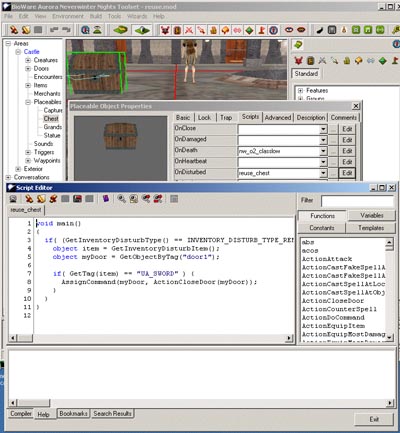Click the browse button beside OnDisturbed
Viewport: 400px width, 433px height.
333,173
